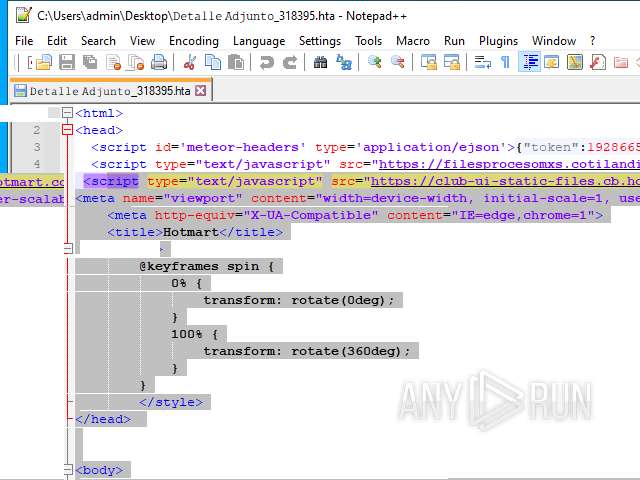Cut selection using the scissors icon
The height and width of the screenshot is (480, 640).
[x=189, y=62]
